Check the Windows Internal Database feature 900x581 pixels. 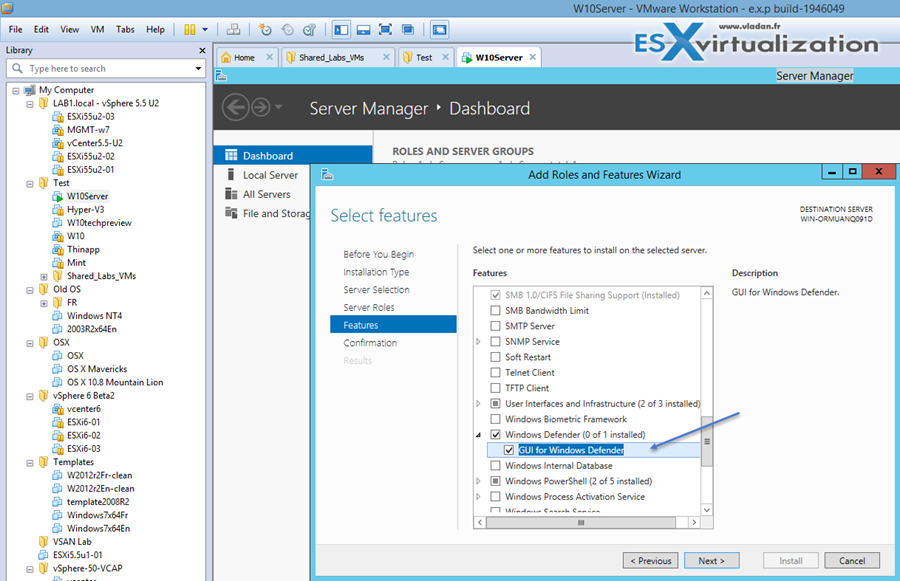coord(495,466)
